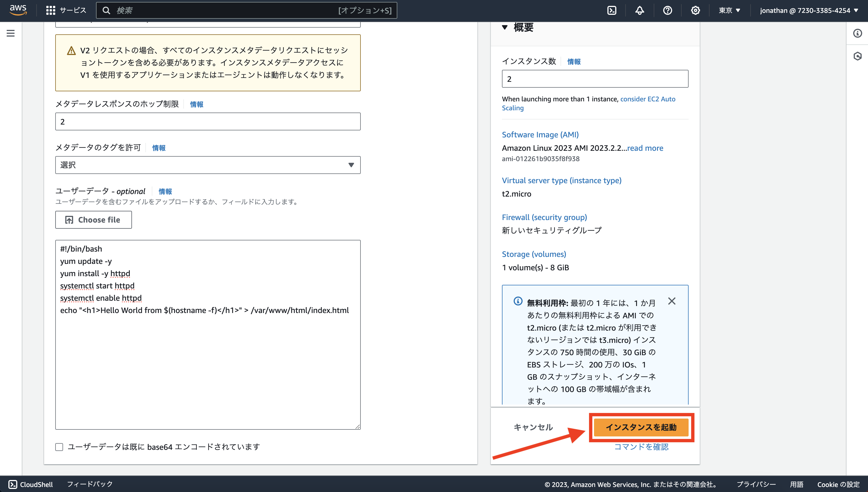Open the サービス menu
Image resolution: width=868 pixels, height=492 pixels.
pos(66,10)
